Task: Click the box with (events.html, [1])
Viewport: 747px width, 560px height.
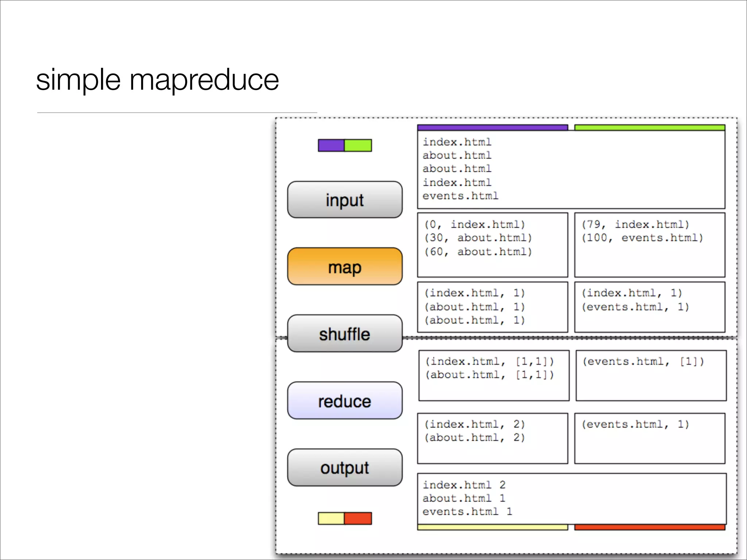Action: (651, 376)
